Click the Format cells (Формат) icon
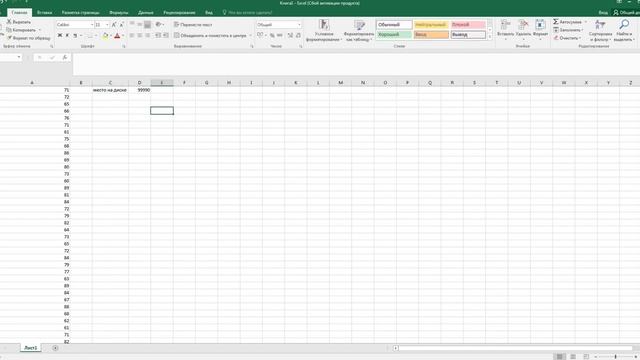Viewport: 640px width, 360px height. click(x=540, y=25)
